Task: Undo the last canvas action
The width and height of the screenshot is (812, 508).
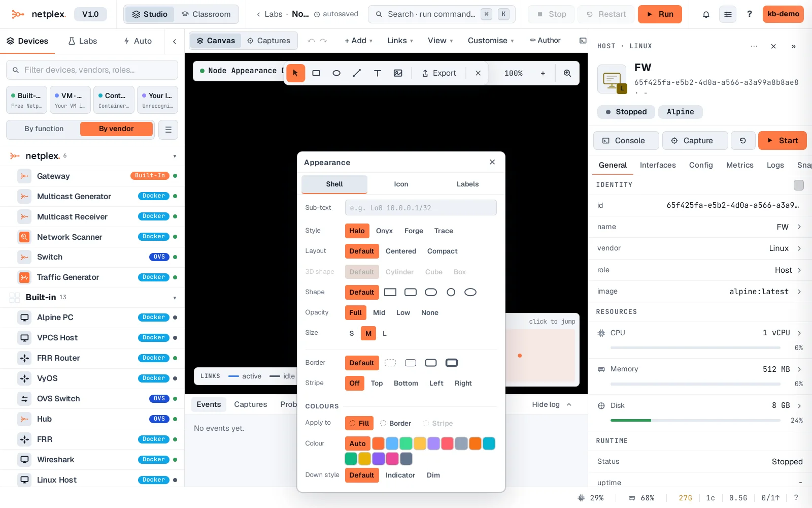Action: pos(311,41)
